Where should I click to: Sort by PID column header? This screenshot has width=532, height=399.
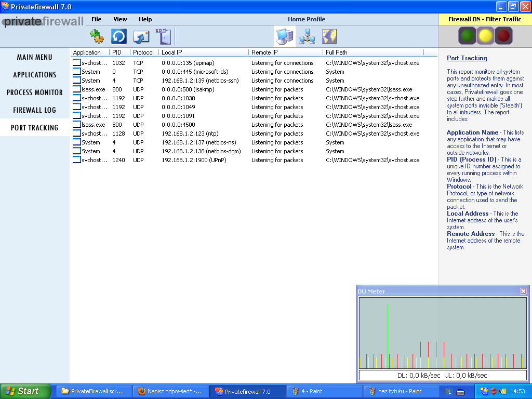(x=119, y=52)
